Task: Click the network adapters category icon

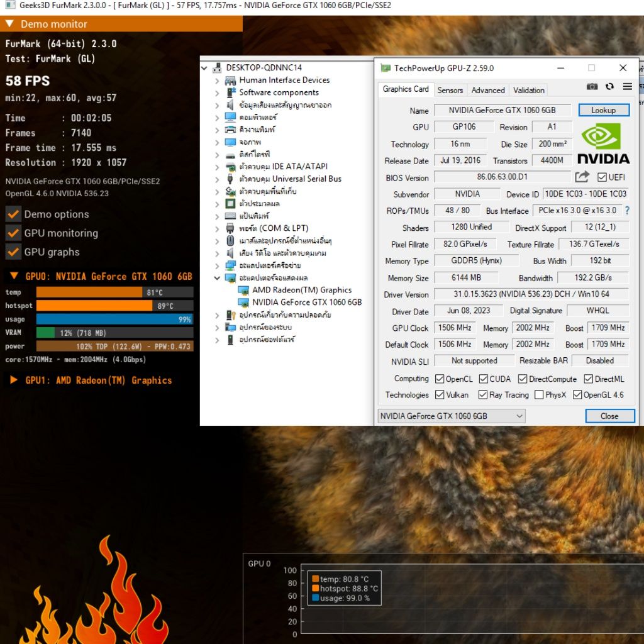Action: (230, 265)
